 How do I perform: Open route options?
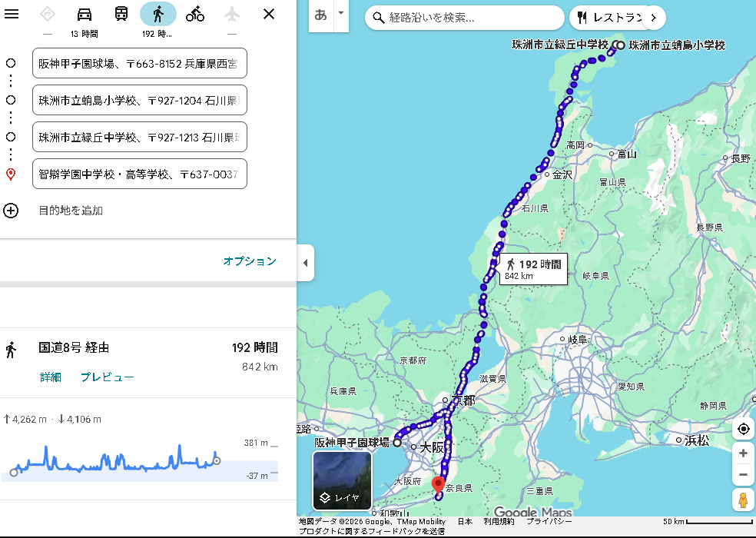click(249, 261)
